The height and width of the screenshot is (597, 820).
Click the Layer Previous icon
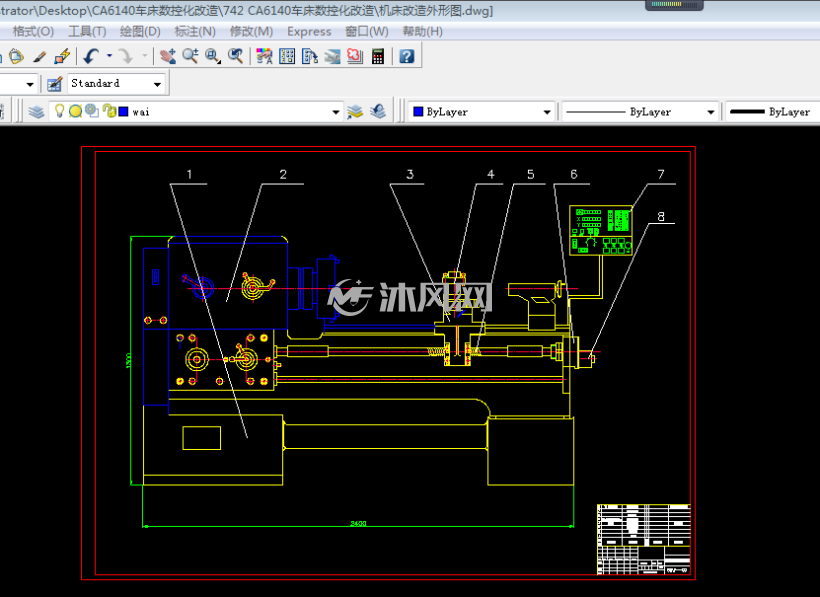point(378,111)
